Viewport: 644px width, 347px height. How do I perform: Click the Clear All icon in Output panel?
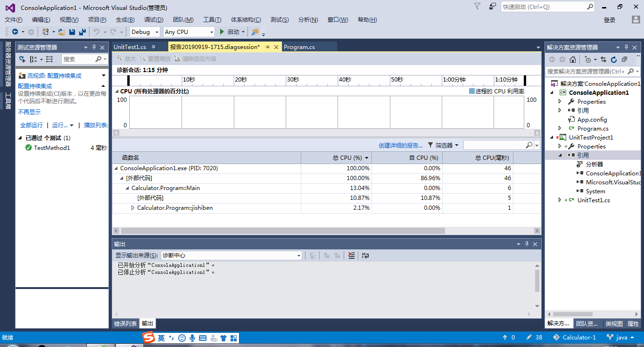351,255
